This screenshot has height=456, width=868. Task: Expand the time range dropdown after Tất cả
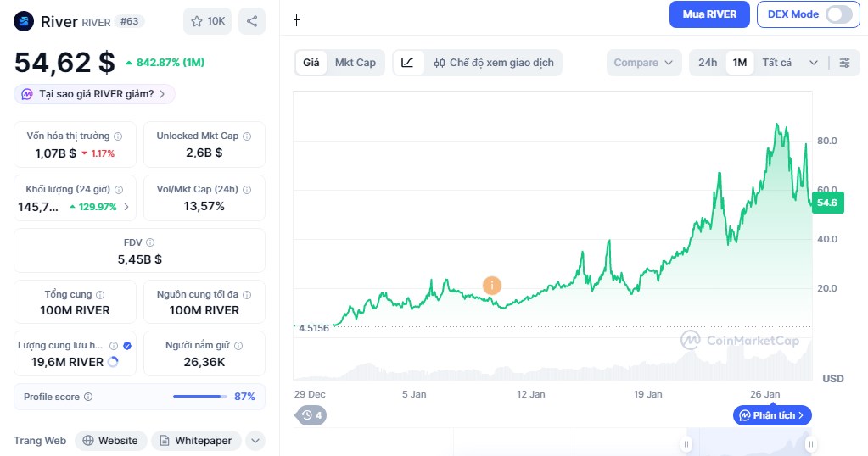point(814,63)
